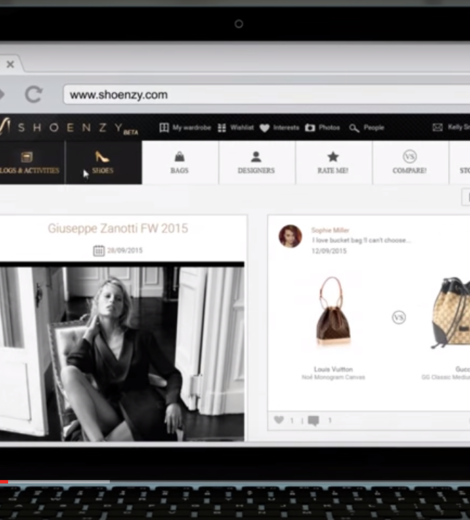Open the My wardrobe link
This screenshot has width=470, height=520.
(x=191, y=128)
